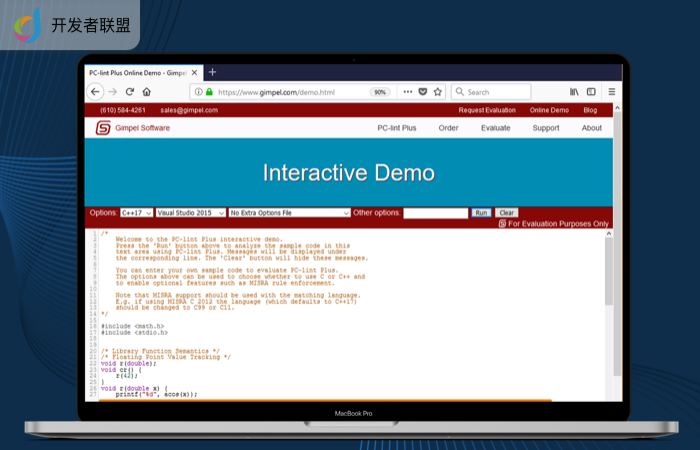Click the home icon in browser toolbar

tap(147, 91)
